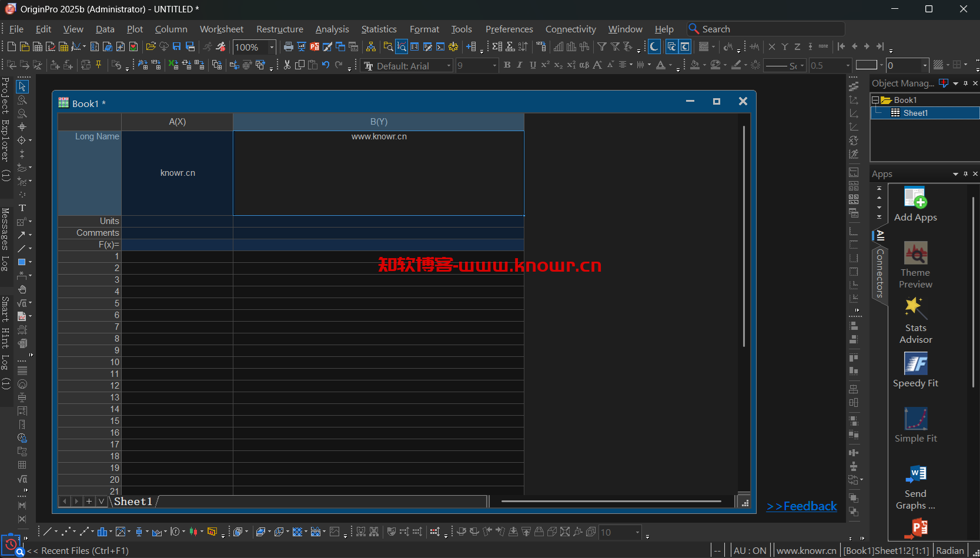The height and width of the screenshot is (558, 980).
Task: Open the Plot menu
Action: point(135,29)
